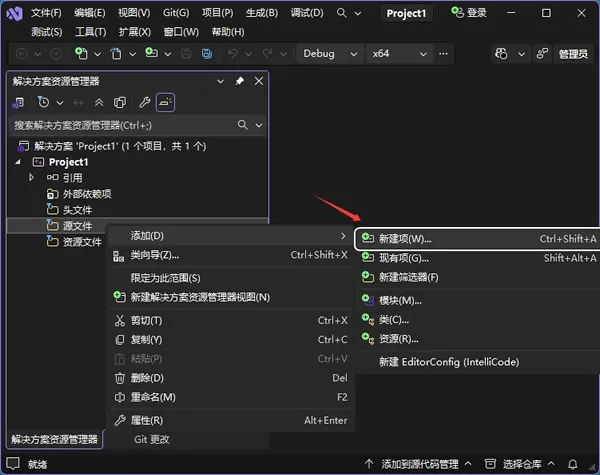Open the 生成(B) build menu

click(262, 13)
